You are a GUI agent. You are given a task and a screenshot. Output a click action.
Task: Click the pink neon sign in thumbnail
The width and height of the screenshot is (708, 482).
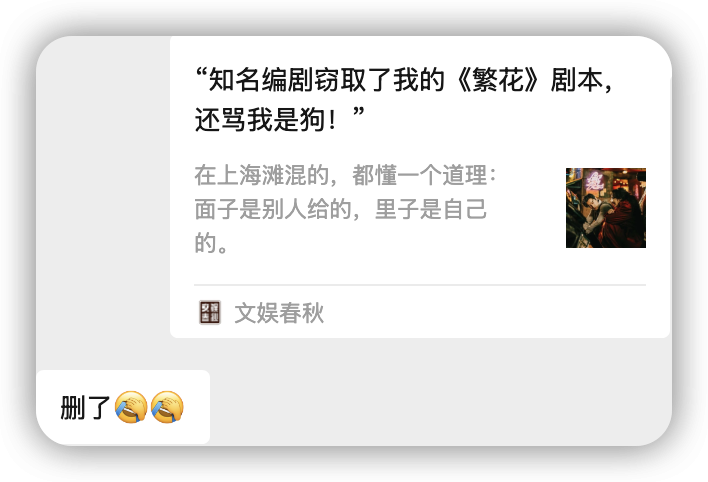(595, 181)
